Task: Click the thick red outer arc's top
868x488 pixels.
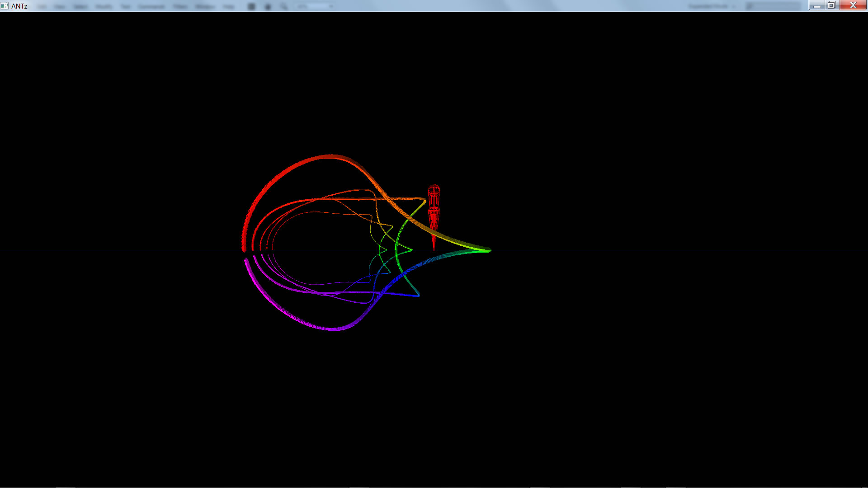Action: click(330, 156)
